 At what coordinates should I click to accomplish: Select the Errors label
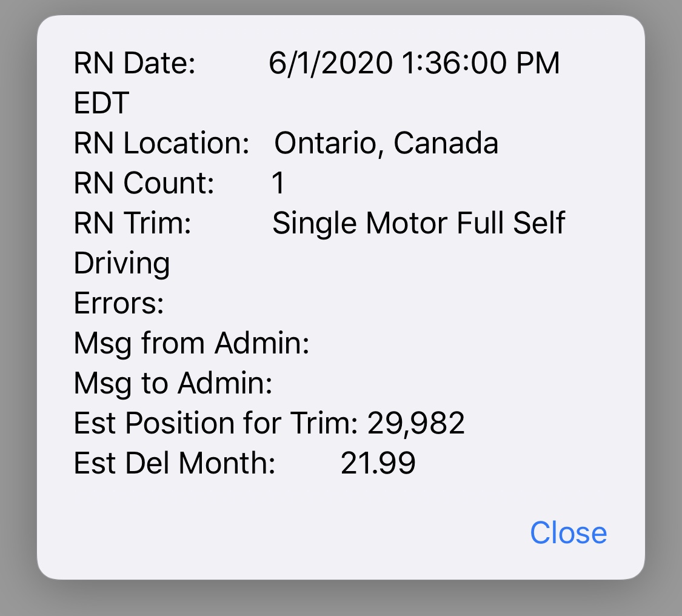pos(119,303)
